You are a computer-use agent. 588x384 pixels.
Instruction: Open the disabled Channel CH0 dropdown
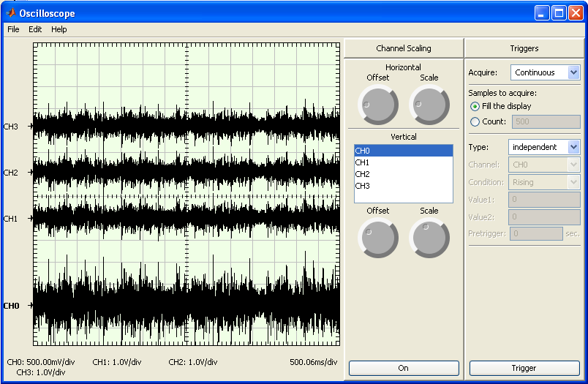pyautogui.click(x=544, y=165)
